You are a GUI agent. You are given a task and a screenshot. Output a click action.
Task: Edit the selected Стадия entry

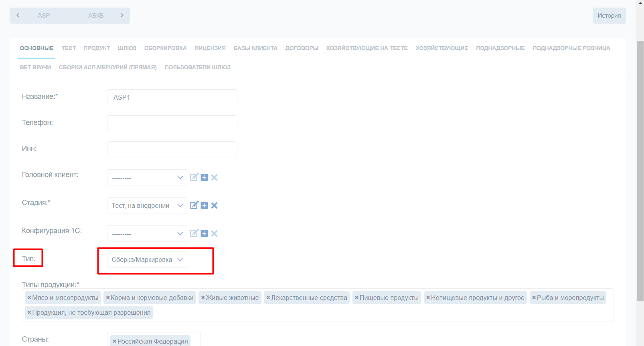[x=194, y=205]
